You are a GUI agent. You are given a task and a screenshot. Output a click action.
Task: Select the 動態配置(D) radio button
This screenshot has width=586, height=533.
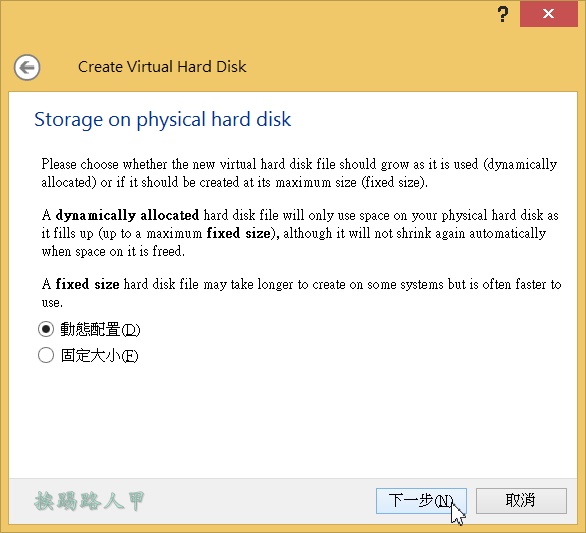(x=46, y=329)
